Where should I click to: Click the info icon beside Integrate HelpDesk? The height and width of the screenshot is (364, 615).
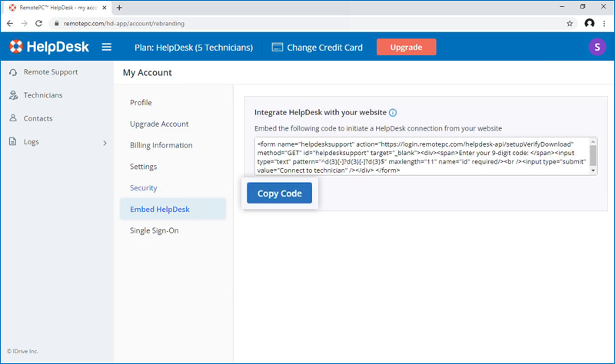(x=393, y=113)
